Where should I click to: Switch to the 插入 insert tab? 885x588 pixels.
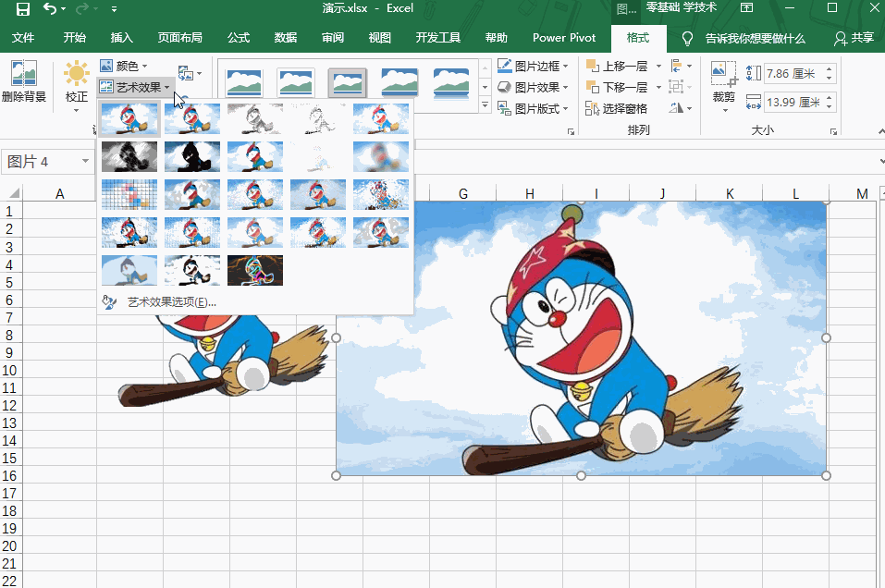point(121,38)
